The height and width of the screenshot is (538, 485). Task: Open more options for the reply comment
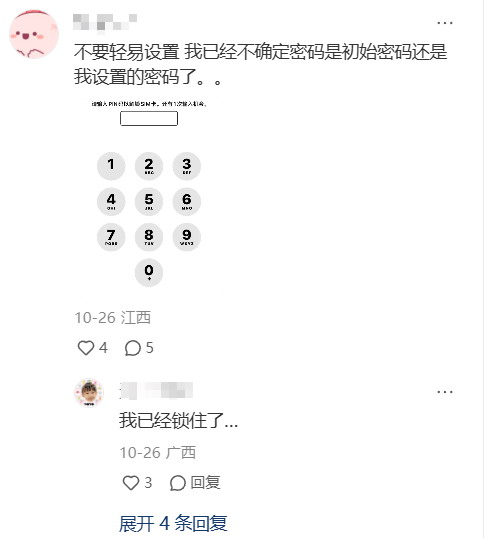[x=445, y=392]
